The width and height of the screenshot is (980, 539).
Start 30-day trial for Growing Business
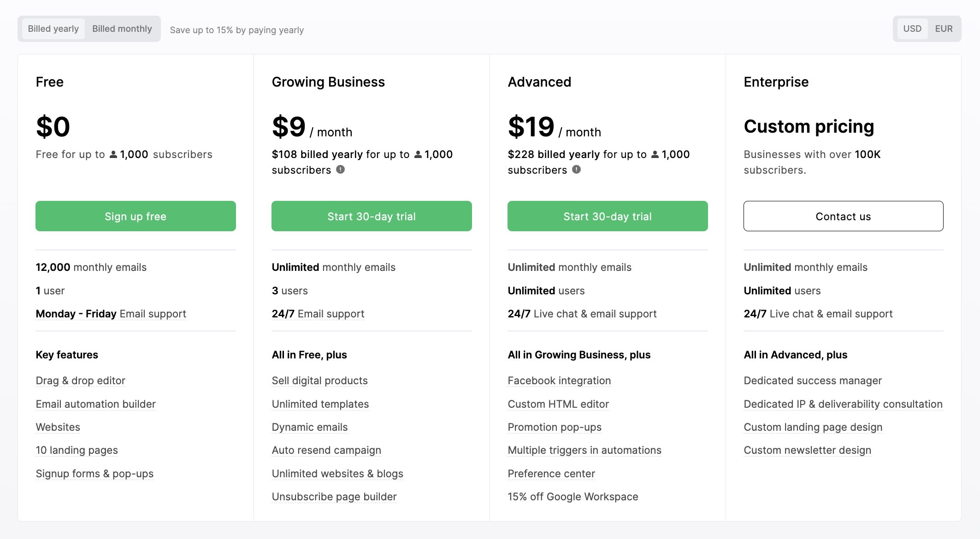[372, 216]
